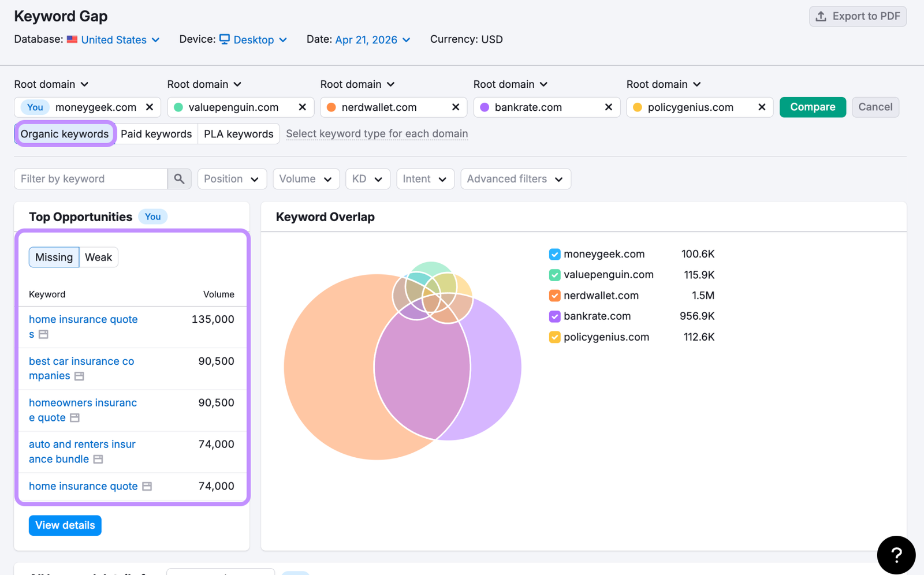924x575 pixels.
Task: Click the keyword filter search magnifier icon
Action: point(179,179)
